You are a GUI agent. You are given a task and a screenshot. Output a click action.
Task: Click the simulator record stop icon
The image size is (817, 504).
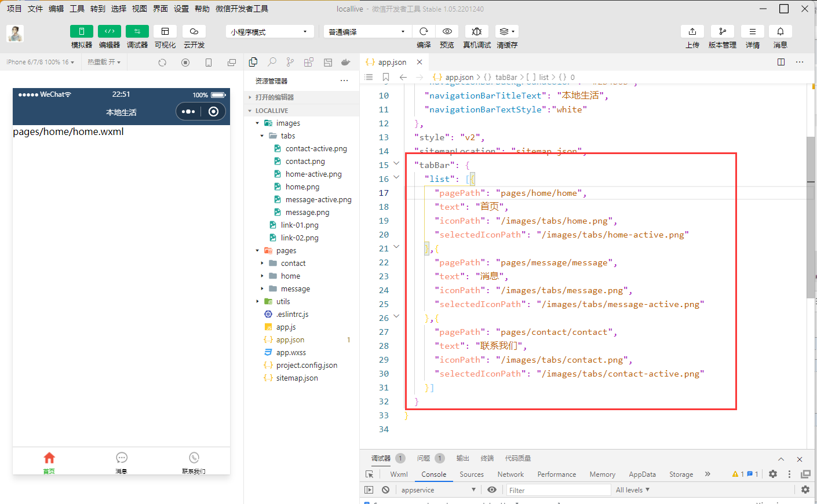[x=185, y=63]
